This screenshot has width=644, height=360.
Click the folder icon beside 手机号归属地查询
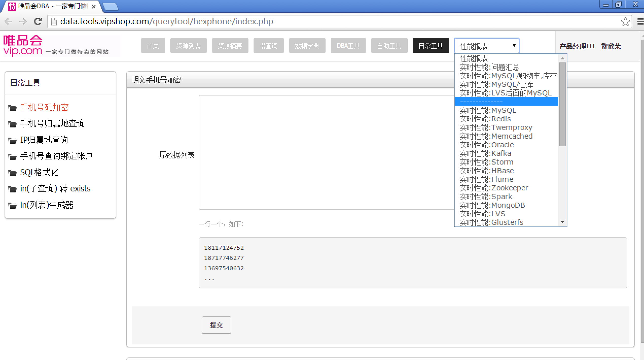click(x=12, y=124)
